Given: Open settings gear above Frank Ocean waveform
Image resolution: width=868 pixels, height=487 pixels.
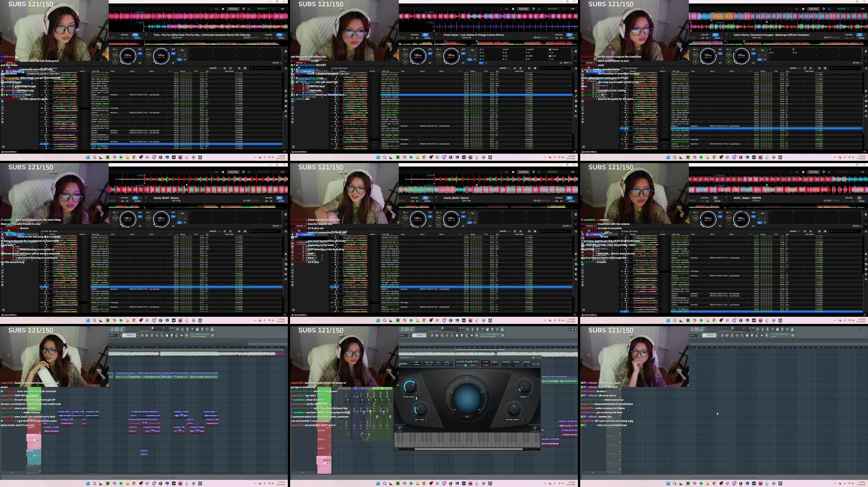Looking at the screenshot, I should (533, 9).
